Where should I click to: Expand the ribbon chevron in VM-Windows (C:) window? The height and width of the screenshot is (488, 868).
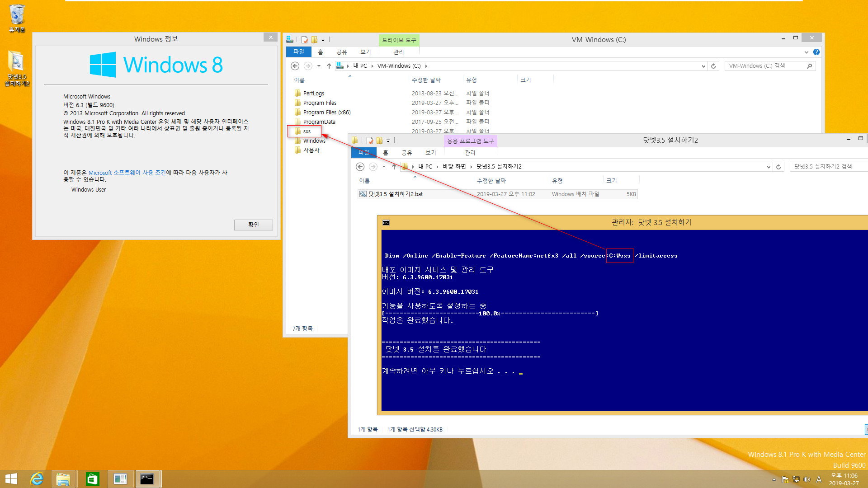tap(806, 52)
